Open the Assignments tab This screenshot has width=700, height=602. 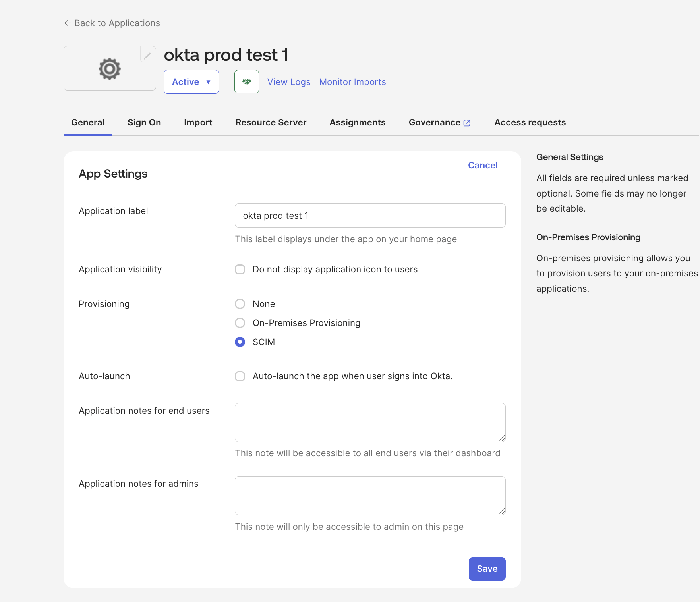[358, 122]
